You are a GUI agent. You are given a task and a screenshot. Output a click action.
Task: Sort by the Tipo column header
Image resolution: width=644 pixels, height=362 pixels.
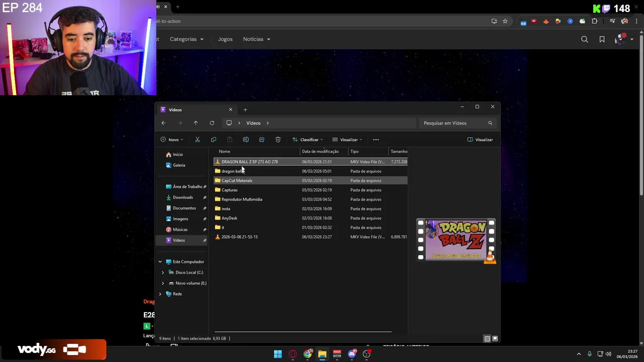click(x=368, y=151)
